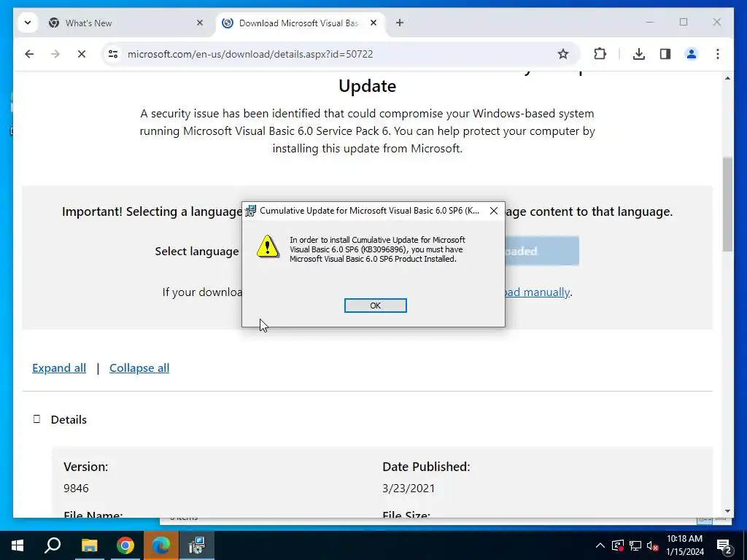The width and height of the screenshot is (747, 560).
Task: Open Chrome downloads panel
Action: click(639, 54)
